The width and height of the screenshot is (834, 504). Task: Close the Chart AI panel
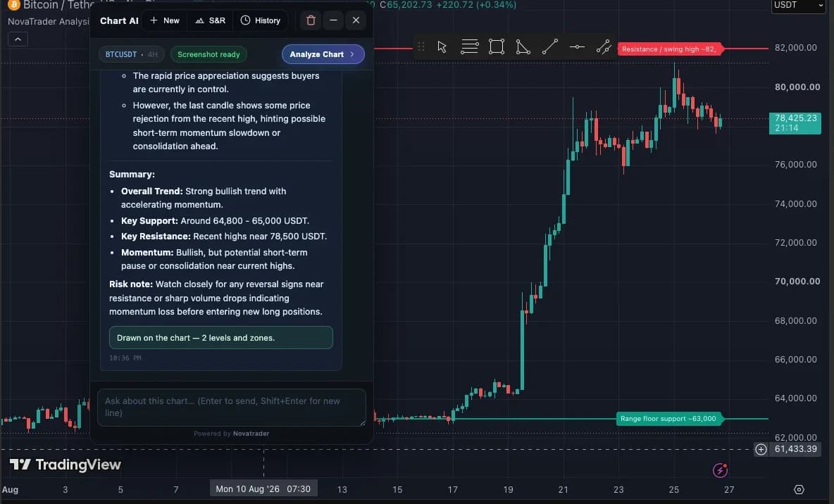click(356, 20)
